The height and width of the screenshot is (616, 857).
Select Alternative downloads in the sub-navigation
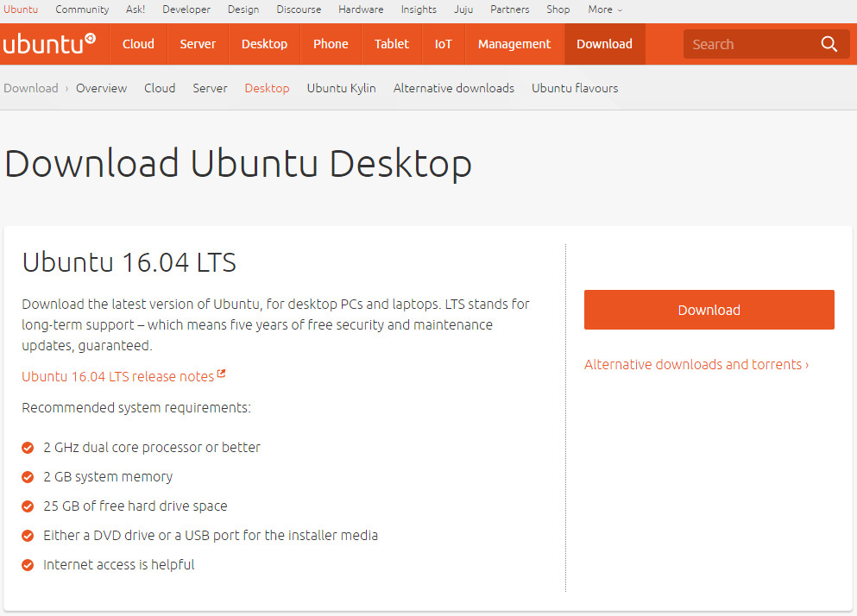(x=454, y=88)
